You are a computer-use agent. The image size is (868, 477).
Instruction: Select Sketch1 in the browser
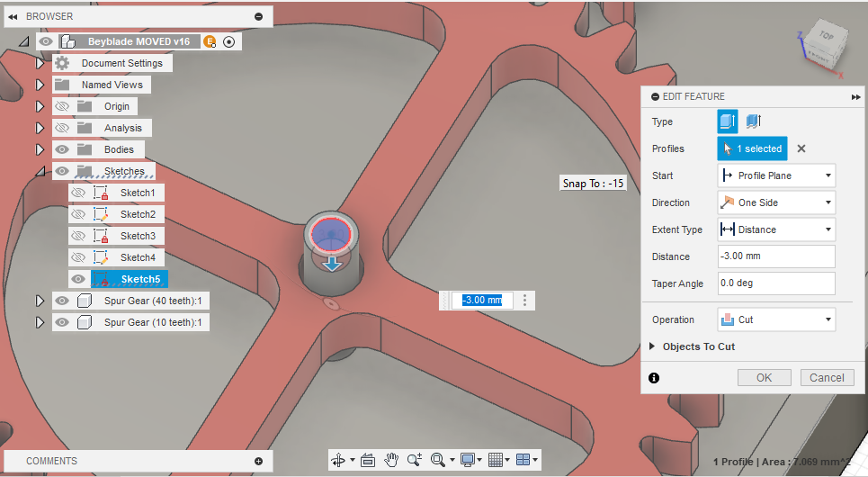138,193
